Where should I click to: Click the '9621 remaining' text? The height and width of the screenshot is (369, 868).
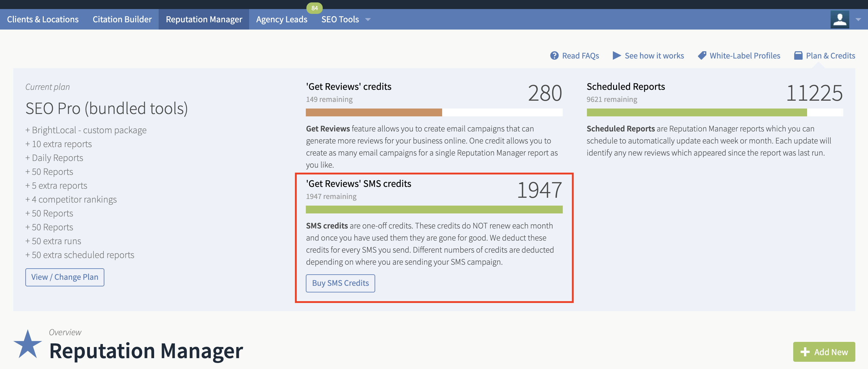[612, 99]
